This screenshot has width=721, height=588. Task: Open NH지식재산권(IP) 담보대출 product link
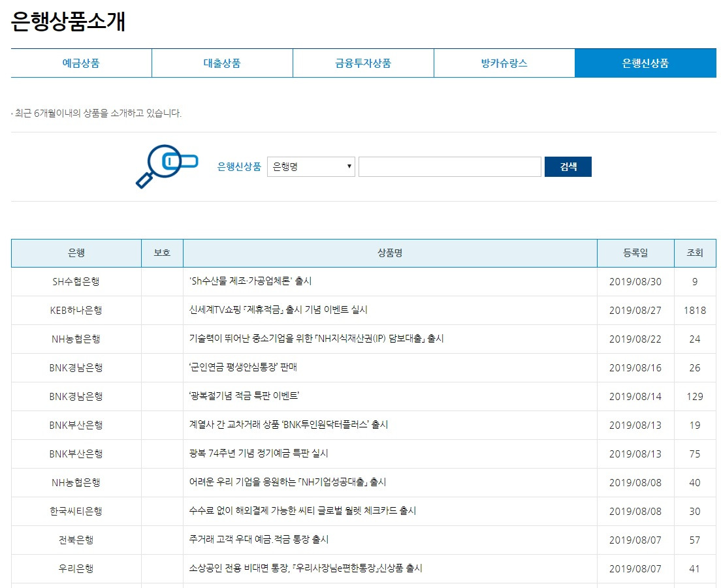316,339
